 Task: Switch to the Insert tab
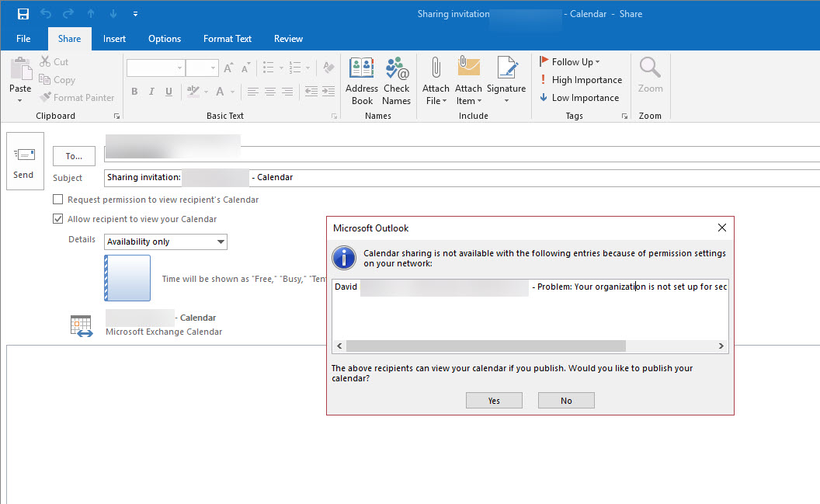(114, 39)
